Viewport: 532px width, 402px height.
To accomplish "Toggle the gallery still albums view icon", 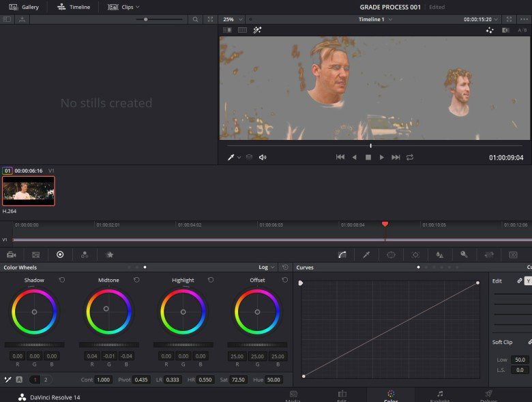I will click(x=7, y=19).
